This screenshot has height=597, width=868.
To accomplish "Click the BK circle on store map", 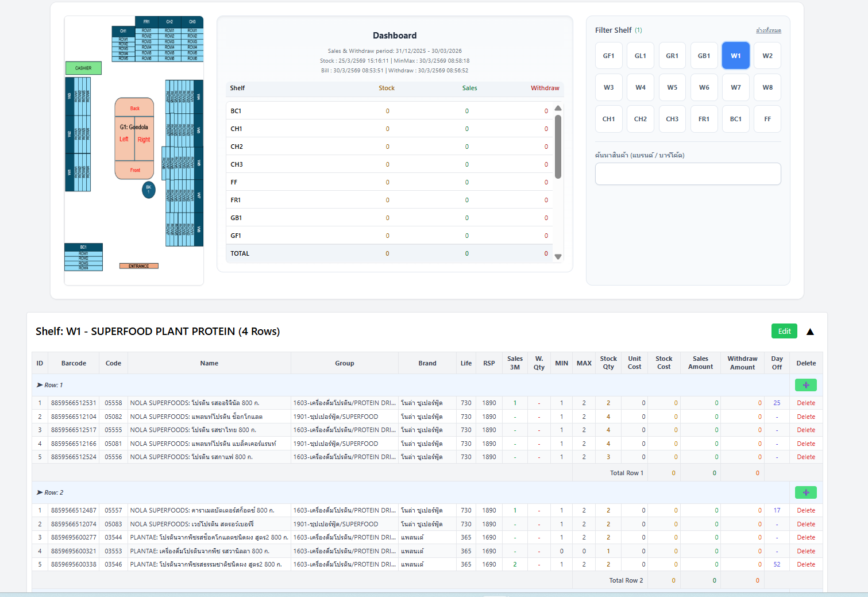I will (x=148, y=188).
